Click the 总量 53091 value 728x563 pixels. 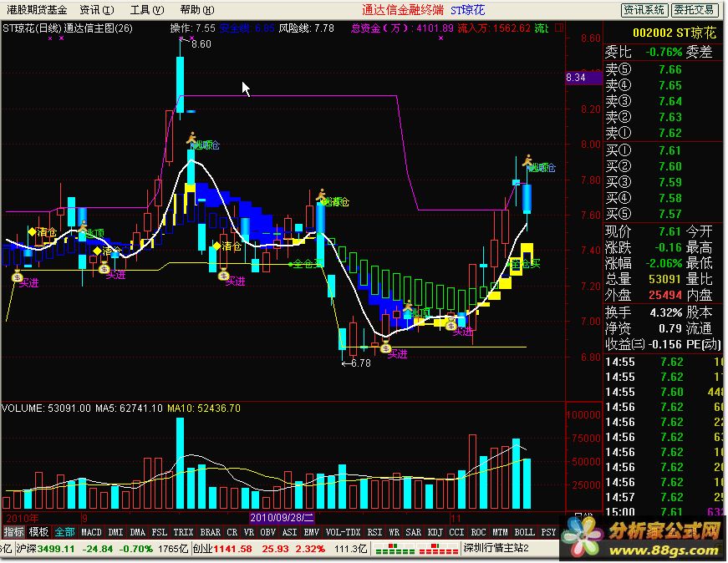pos(664,279)
